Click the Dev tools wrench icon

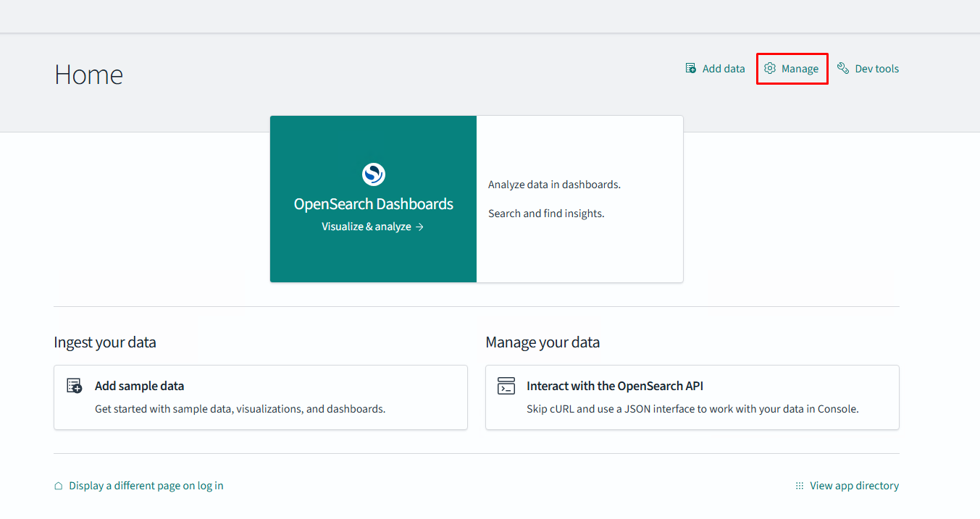[843, 68]
